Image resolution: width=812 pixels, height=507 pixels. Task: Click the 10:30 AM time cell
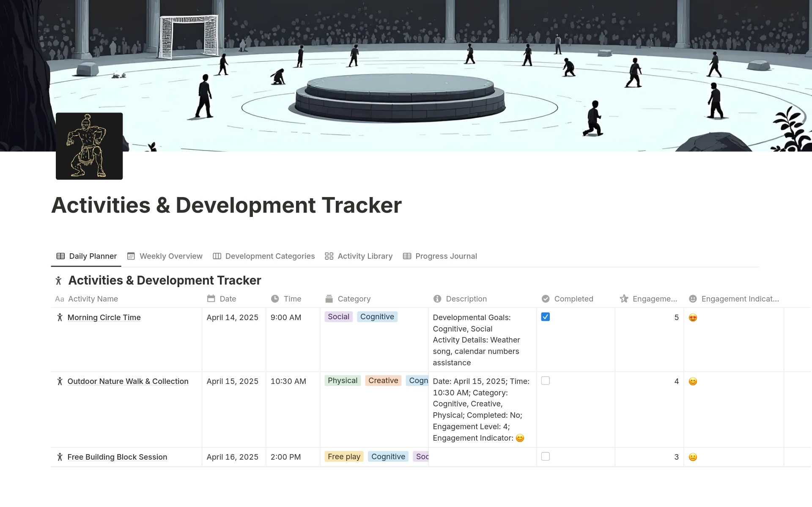coord(293,410)
